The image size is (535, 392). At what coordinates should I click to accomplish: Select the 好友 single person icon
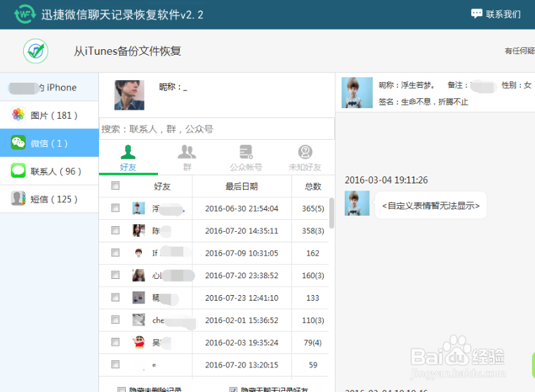pos(128,152)
